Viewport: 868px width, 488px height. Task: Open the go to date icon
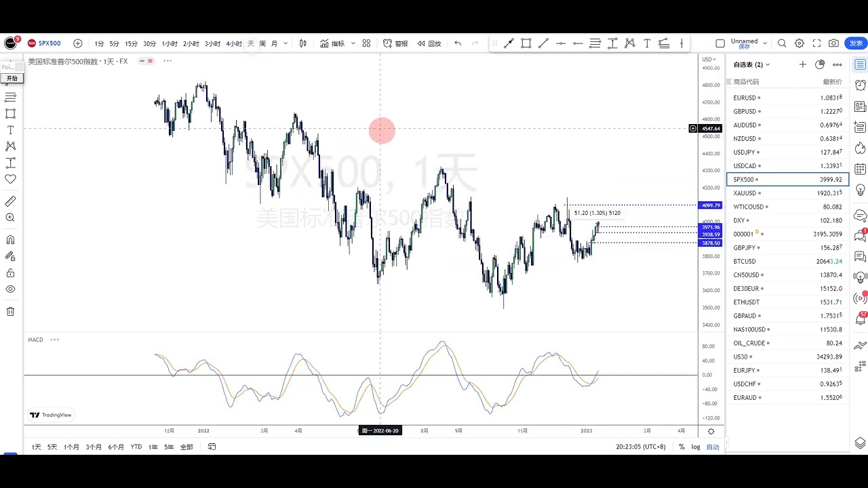[212, 447]
